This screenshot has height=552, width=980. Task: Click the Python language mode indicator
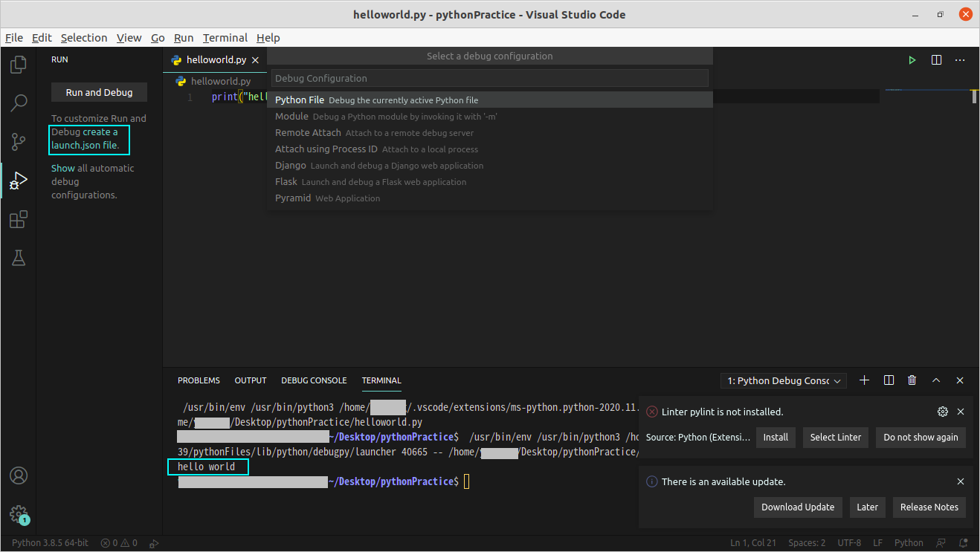(x=909, y=543)
